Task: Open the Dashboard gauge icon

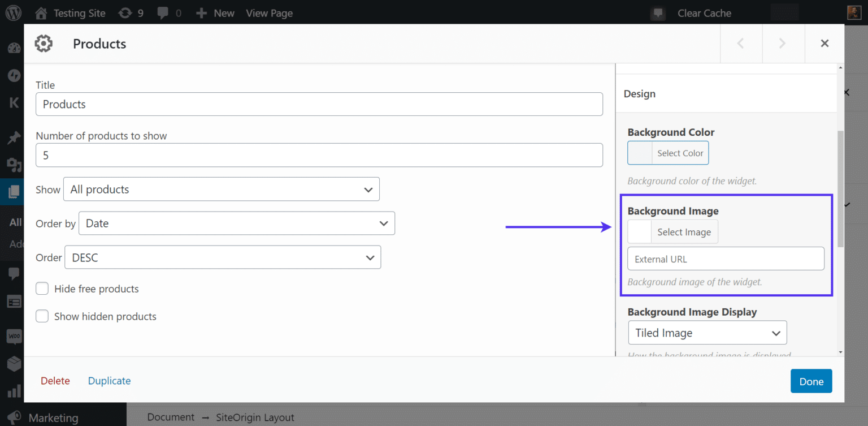Action: 13,48
